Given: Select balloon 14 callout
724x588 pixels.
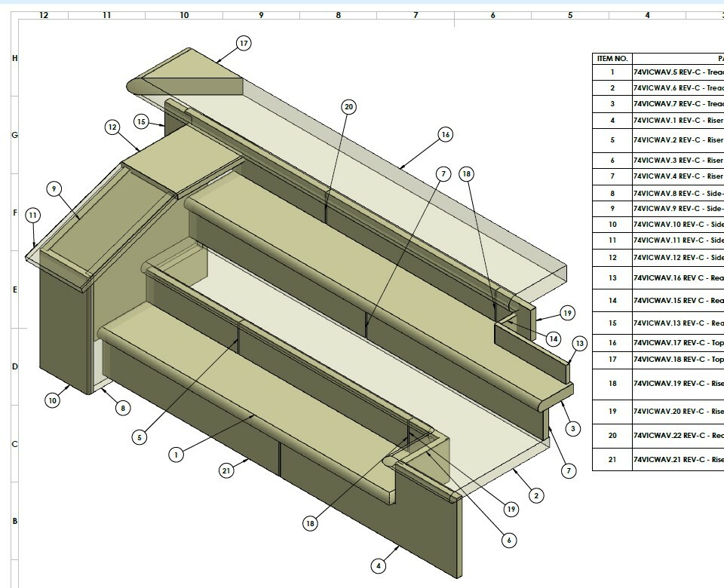Looking at the screenshot, I should click(x=554, y=338).
